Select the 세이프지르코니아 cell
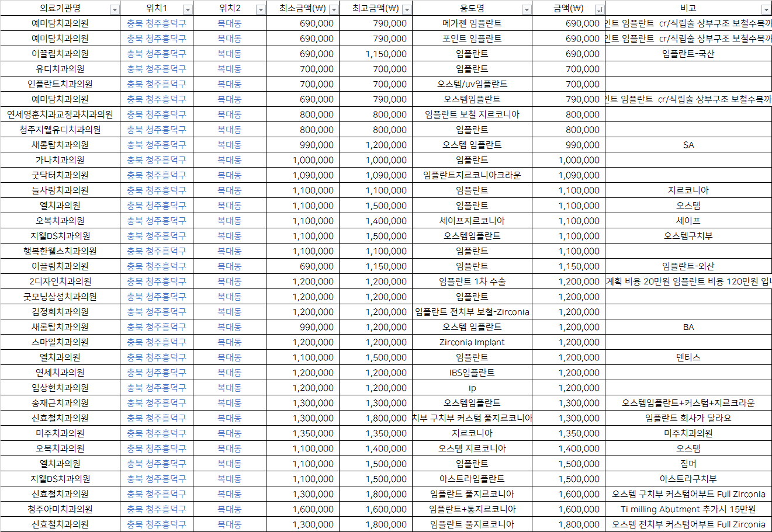Viewport: 772px width, 532px height. pos(472,221)
